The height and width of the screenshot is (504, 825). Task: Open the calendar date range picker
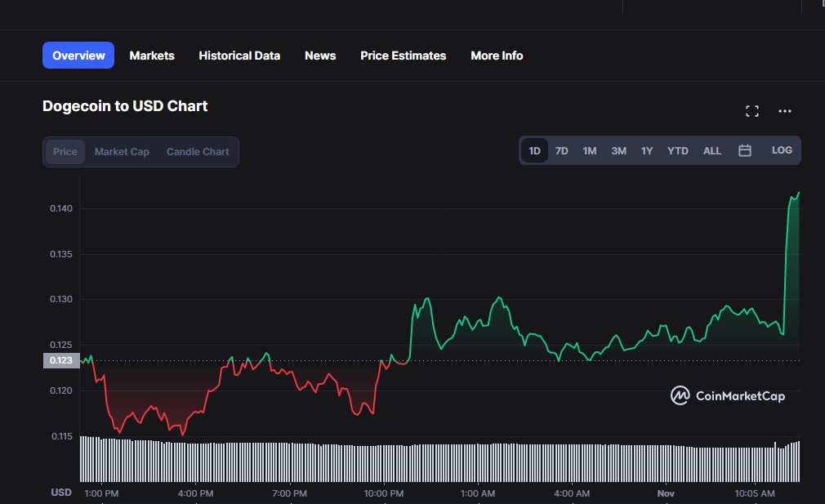pos(744,150)
